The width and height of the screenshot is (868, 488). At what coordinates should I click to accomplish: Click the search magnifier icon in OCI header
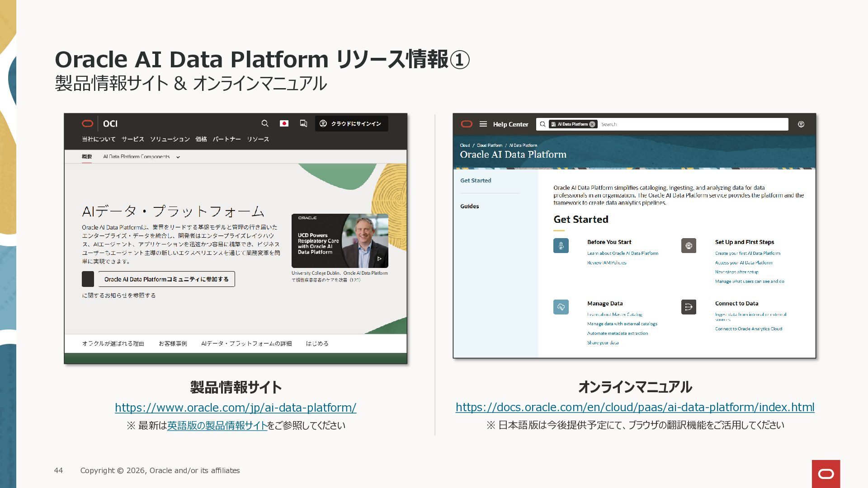click(x=265, y=123)
